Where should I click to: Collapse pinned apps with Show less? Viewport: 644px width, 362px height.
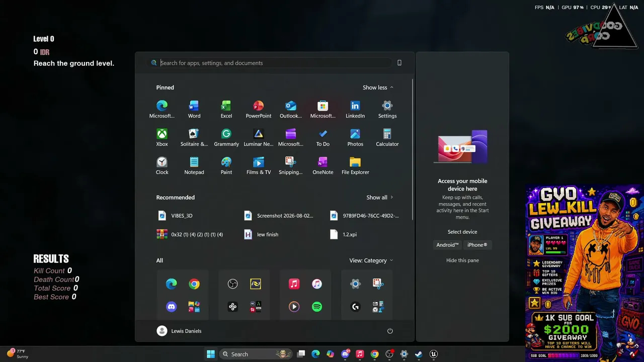click(378, 87)
